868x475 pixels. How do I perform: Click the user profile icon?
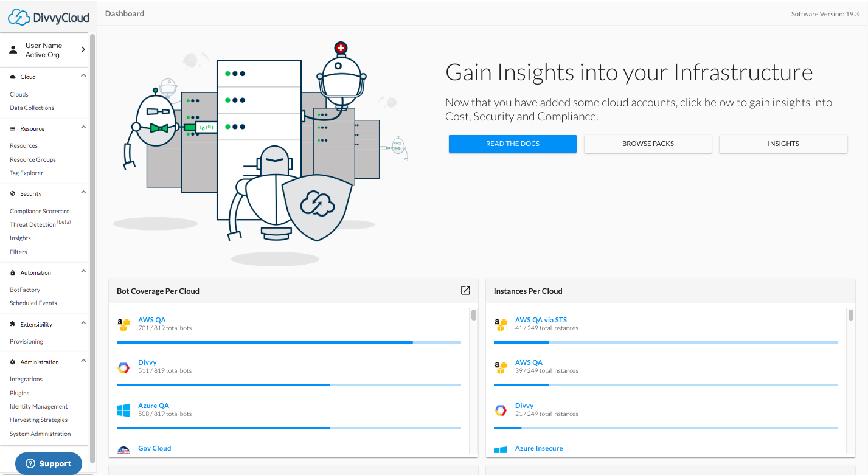13,50
